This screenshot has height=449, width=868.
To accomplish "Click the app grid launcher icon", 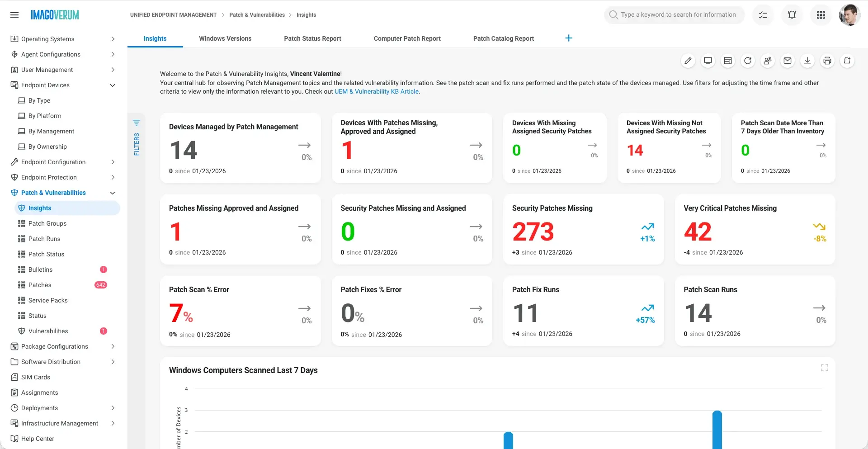I will pos(821,14).
